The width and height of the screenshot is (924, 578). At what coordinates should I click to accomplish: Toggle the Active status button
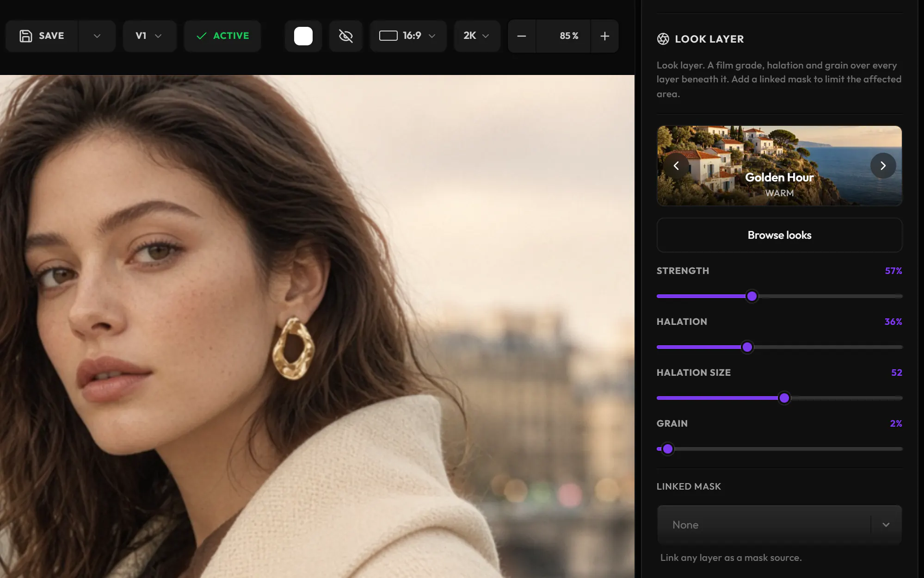pos(222,36)
